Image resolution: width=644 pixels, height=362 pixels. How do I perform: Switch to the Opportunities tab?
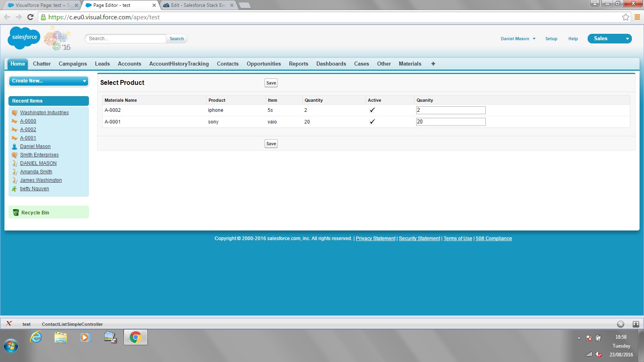tap(264, 64)
